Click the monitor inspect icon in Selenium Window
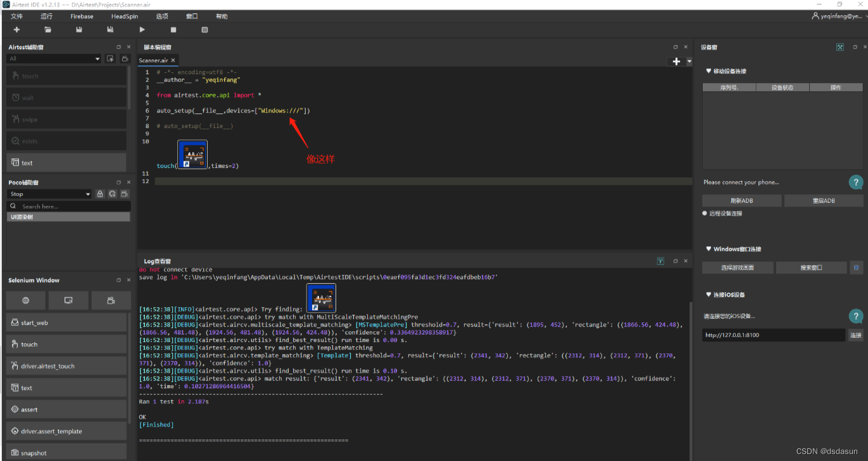Image resolution: width=868 pixels, height=461 pixels. pos(68,300)
